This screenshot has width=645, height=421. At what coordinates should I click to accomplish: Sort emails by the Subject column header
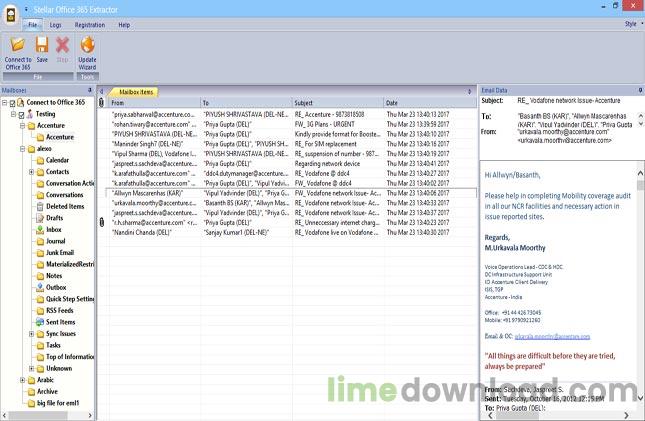pos(338,103)
